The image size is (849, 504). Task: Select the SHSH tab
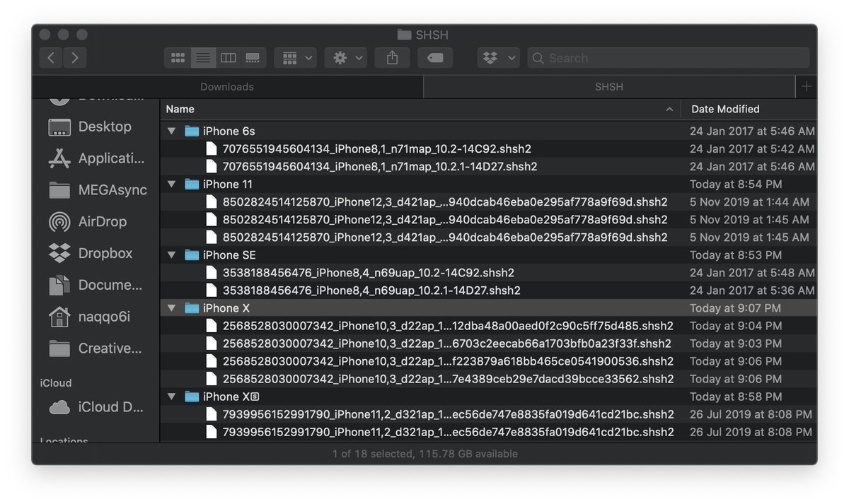pos(609,87)
